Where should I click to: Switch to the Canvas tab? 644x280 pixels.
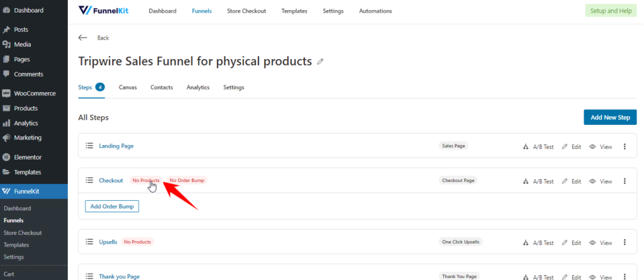(128, 87)
